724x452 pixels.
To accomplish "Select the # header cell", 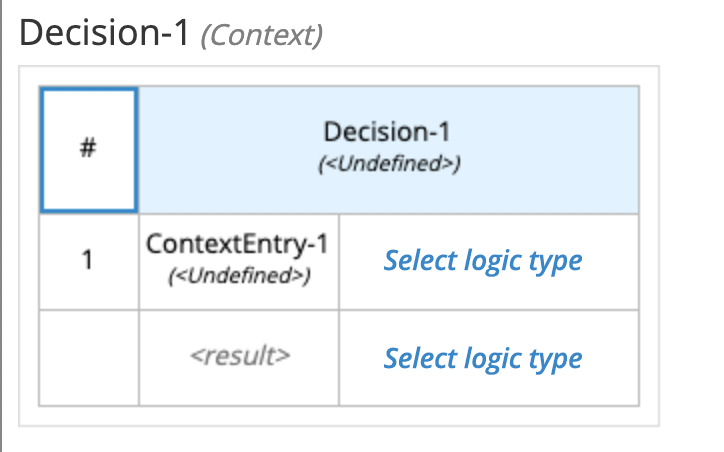I will point(88,150).
